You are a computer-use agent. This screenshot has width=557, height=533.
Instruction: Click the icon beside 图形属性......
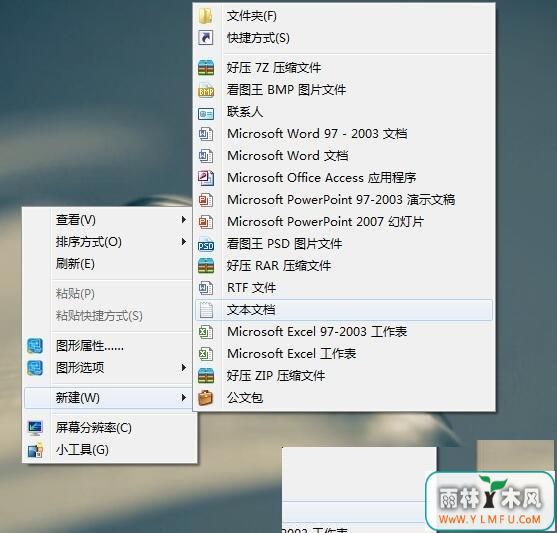35,346
